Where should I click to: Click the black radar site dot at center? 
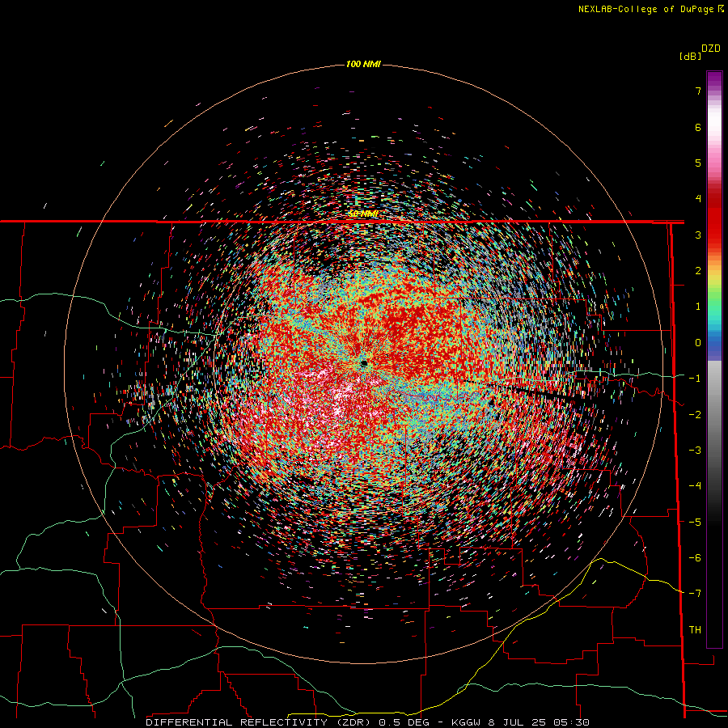tap(364, 363)
